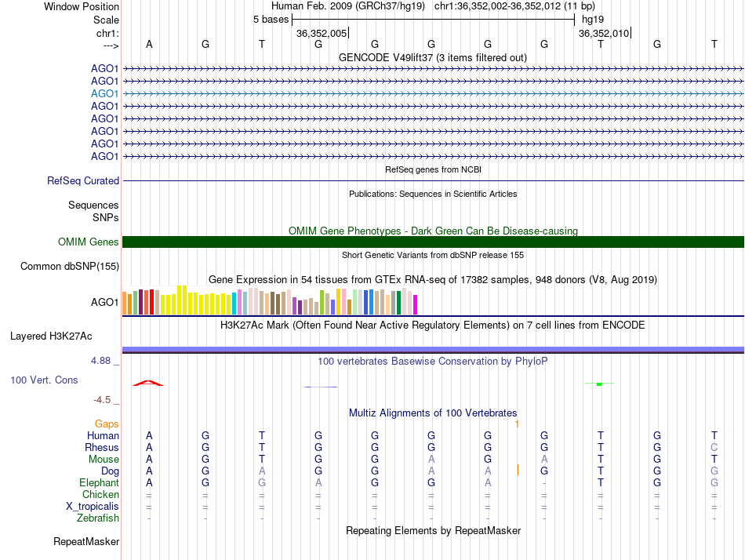Click the orange insertion mark in Dog row
745x560 pixels.
click(x=518, y=470)
